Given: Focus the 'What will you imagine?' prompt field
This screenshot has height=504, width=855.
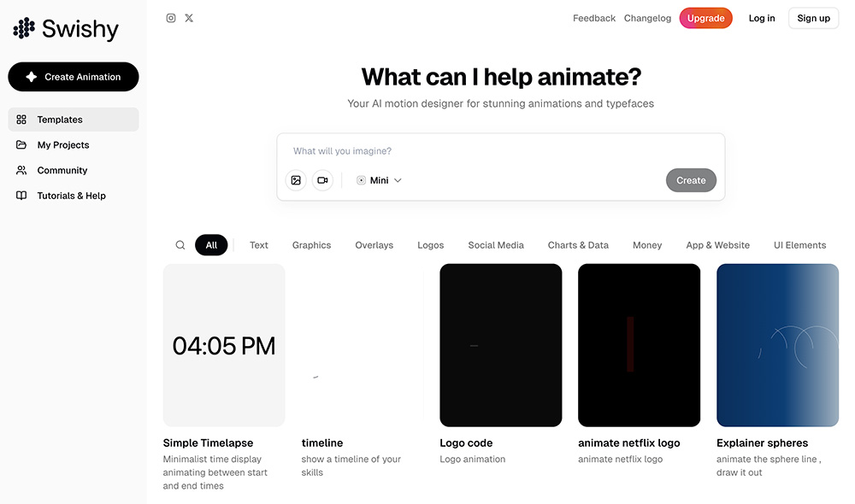Looking at the screenshot, I should (500, 151).
